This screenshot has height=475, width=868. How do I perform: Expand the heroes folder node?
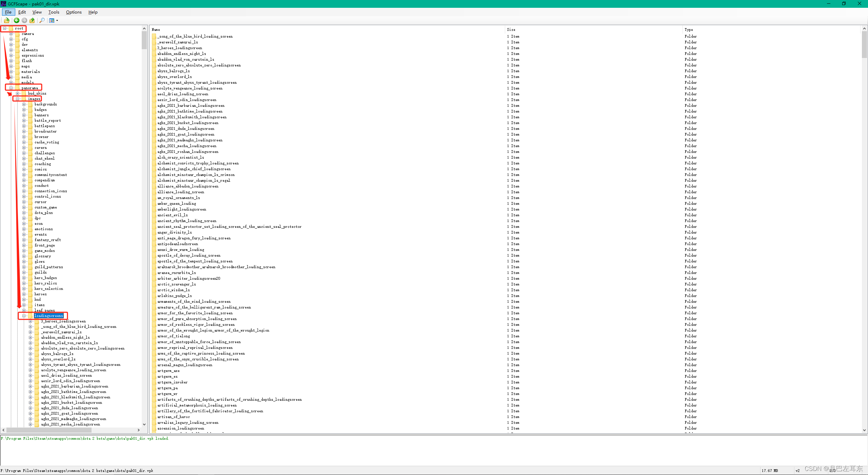(24, 294)
